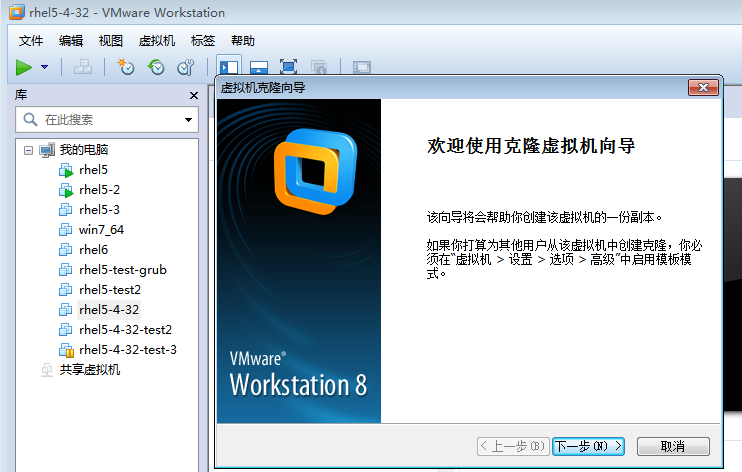
Task: Click 取消 to cancel the clone wizard
Action: 673,446
